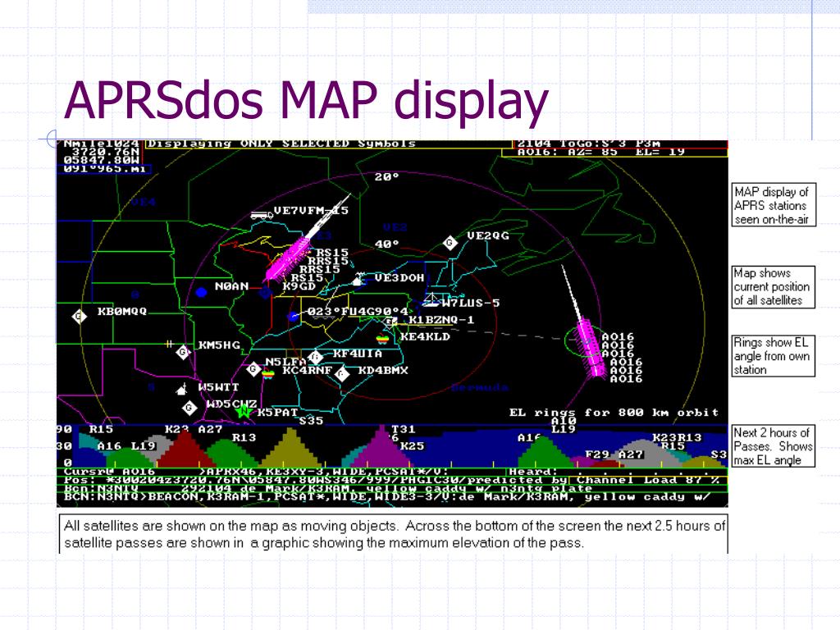Screen dimensions: 840x630
Task: Click the slide title APRSdos MAP display
Action: point(306,100)
